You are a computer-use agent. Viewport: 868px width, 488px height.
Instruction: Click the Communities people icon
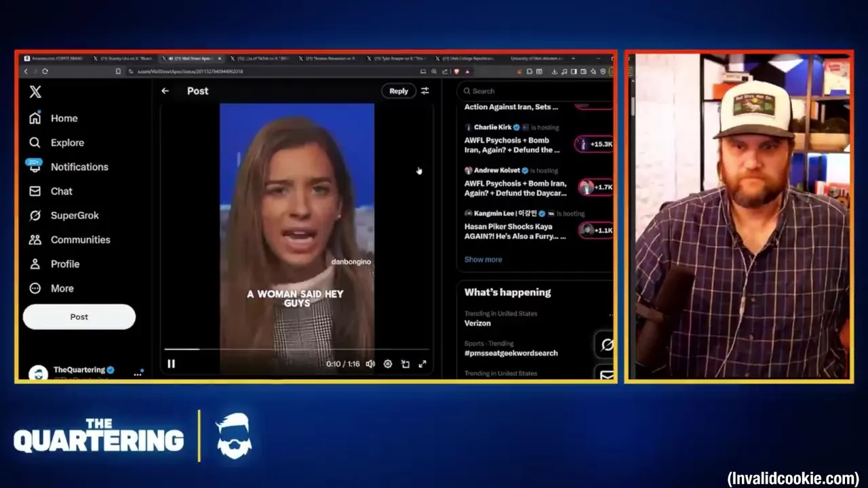35,240
